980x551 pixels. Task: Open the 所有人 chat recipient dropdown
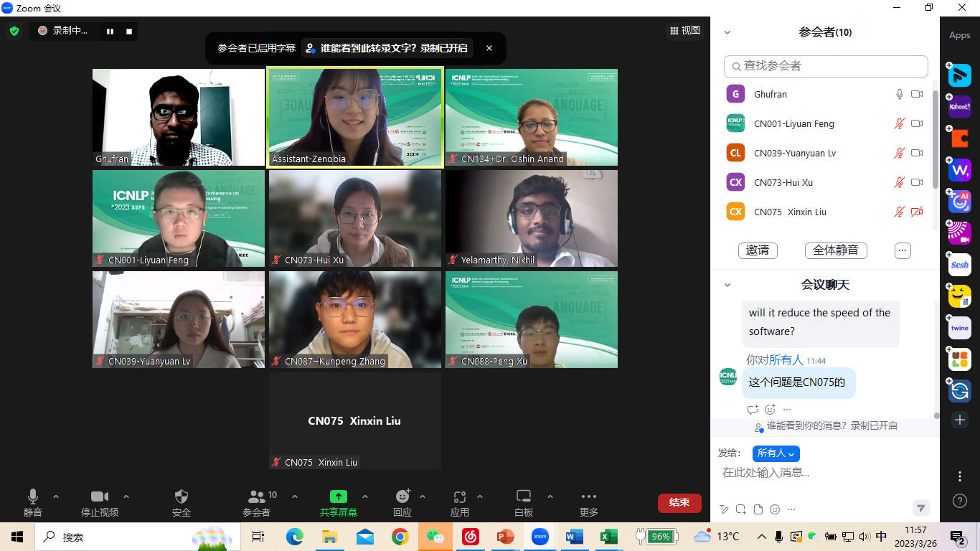(776, 453)
